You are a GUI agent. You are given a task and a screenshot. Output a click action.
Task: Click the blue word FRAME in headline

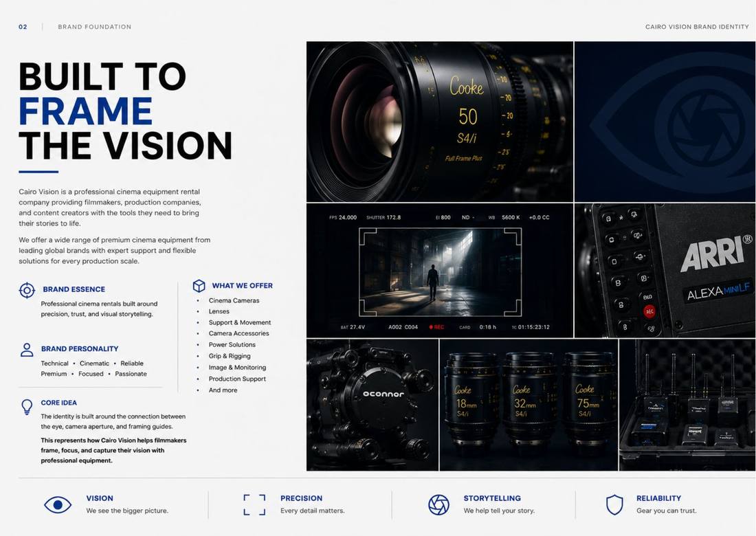(x=86, y=111)
